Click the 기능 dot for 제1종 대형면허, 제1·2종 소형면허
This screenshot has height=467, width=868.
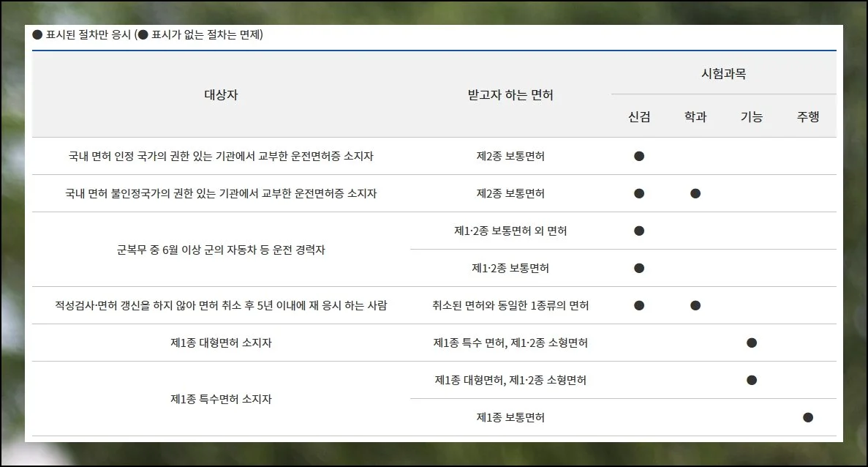pos(752,380)
